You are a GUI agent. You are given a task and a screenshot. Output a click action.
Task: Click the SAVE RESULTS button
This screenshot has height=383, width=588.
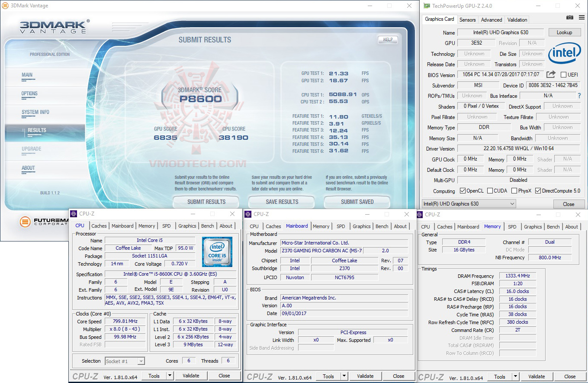pos(282,202)
